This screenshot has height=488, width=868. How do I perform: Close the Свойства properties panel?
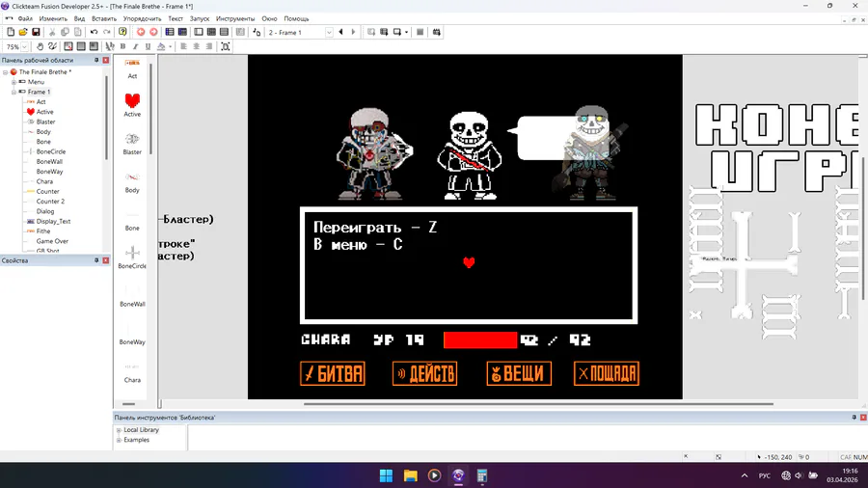106,260
